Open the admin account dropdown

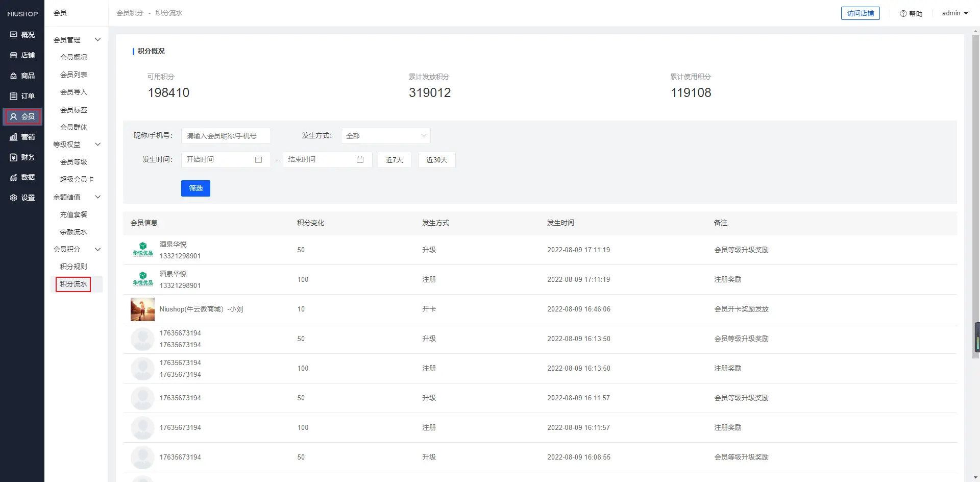tap(955, 13)
